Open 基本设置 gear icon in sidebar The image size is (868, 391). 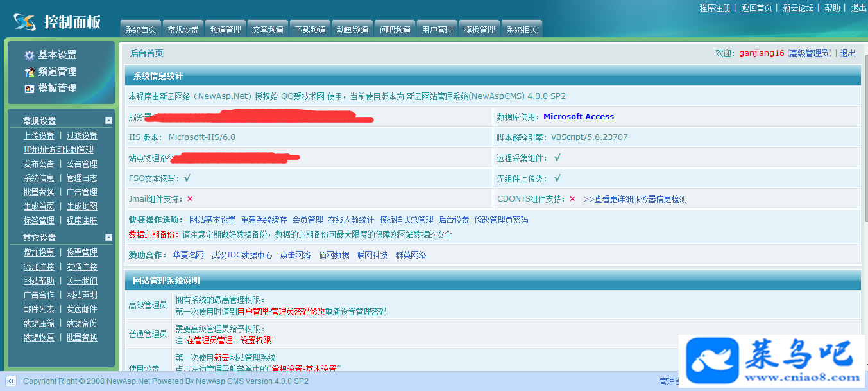click(x=29, y=56)
